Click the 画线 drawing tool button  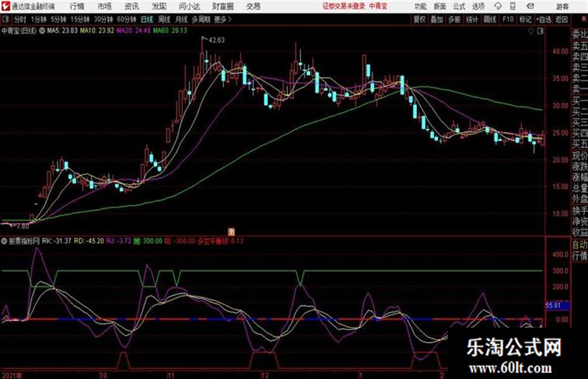tap(490, 19)
